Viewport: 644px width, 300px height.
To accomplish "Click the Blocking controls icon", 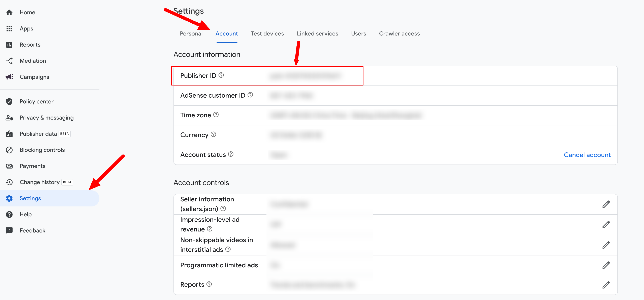I will (x=9, y=150).
